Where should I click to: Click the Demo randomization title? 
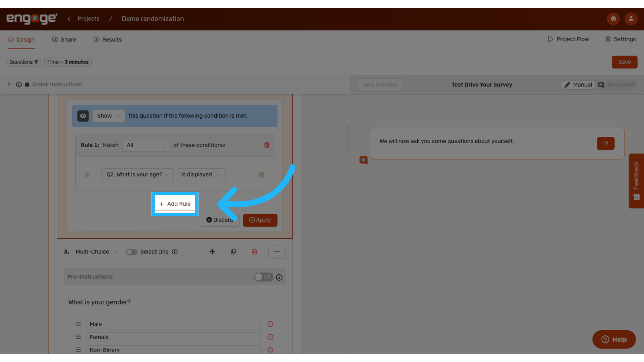tap(153, 19)
